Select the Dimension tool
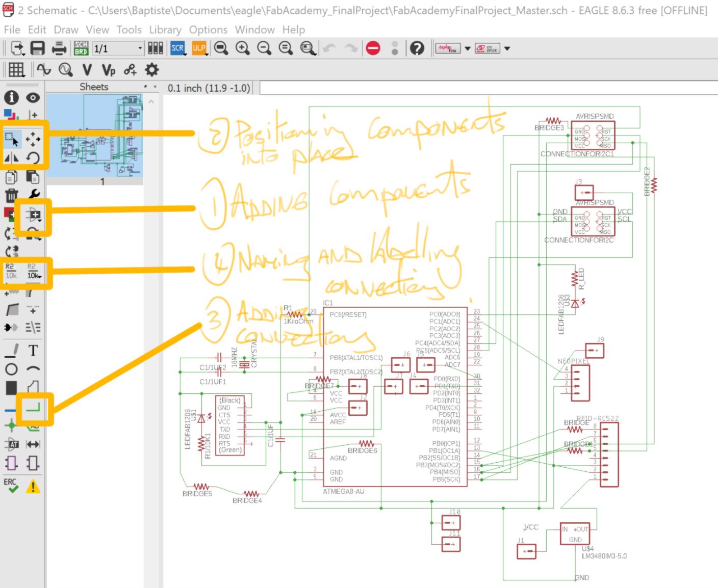Screen dimensions: 718x588 33,444
